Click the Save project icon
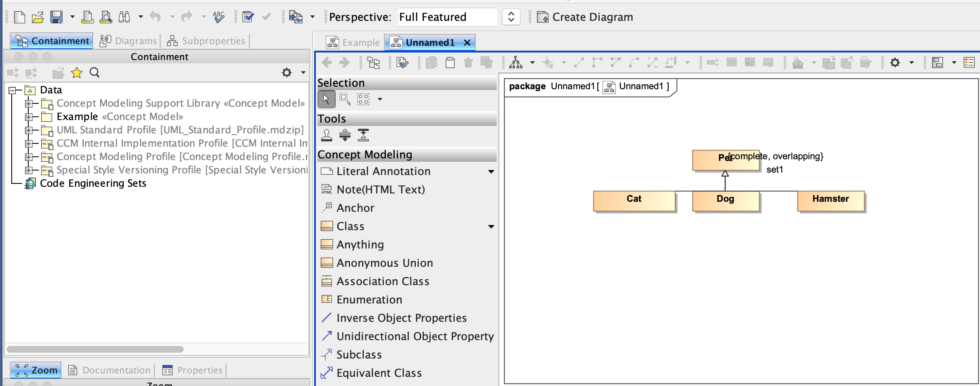The width and height of the screenshot is (980, 386). point(56,17)
